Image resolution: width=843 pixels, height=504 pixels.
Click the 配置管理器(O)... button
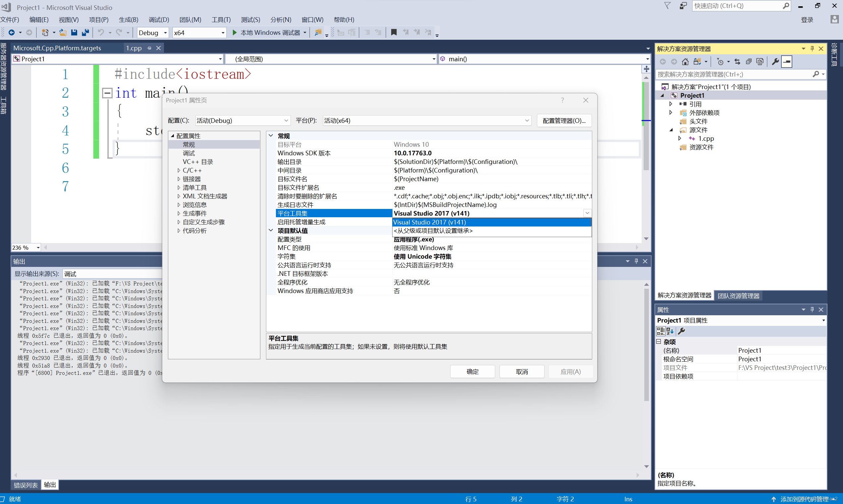coord(564,121)
